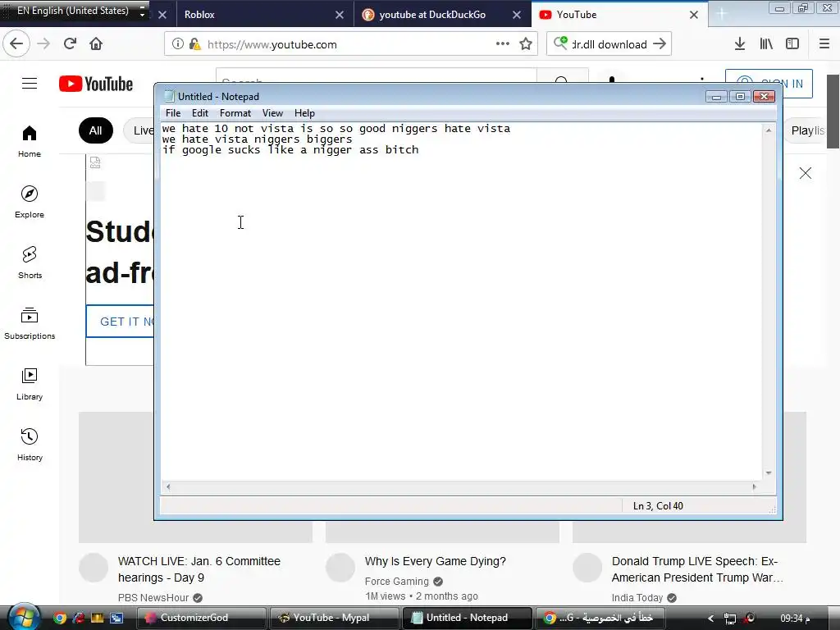Close the YouTube browser tab
The height and width of the screenshot is (630, 840).
click(x=694, y=15)
